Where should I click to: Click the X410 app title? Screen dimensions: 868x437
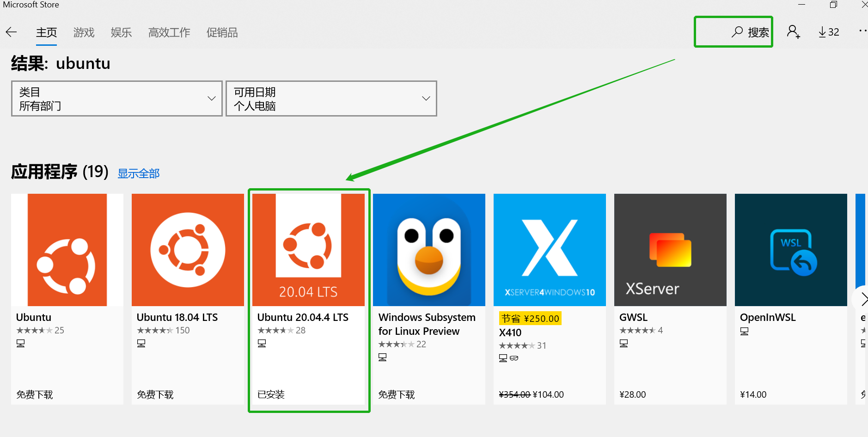point(510,332)
